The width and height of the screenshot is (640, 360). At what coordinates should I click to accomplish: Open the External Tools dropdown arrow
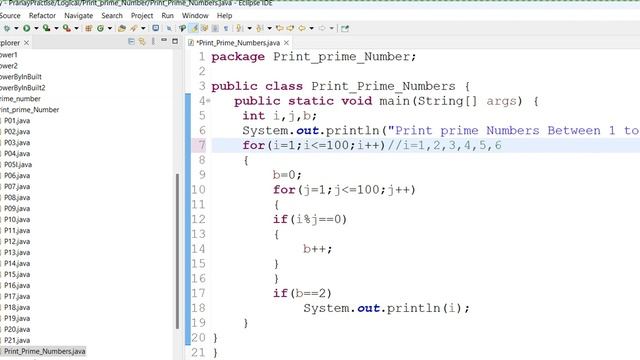(76, 28)
